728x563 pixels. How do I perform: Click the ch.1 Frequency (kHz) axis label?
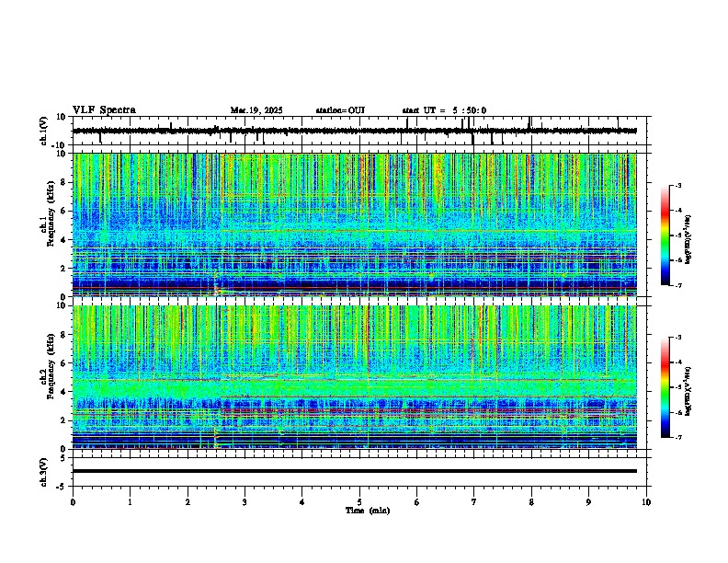[48, 213]
